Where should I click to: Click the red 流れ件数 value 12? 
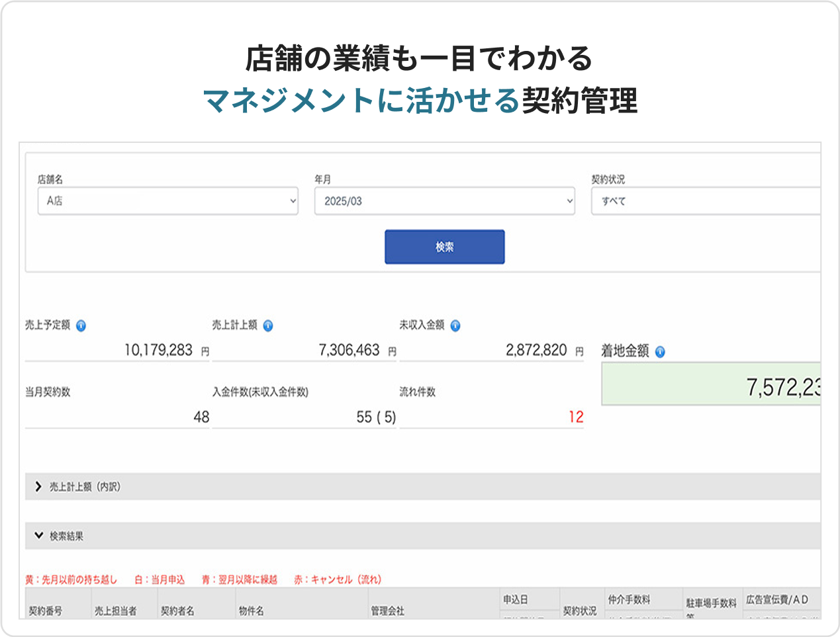pyautogui.click(x=575, y=417)
